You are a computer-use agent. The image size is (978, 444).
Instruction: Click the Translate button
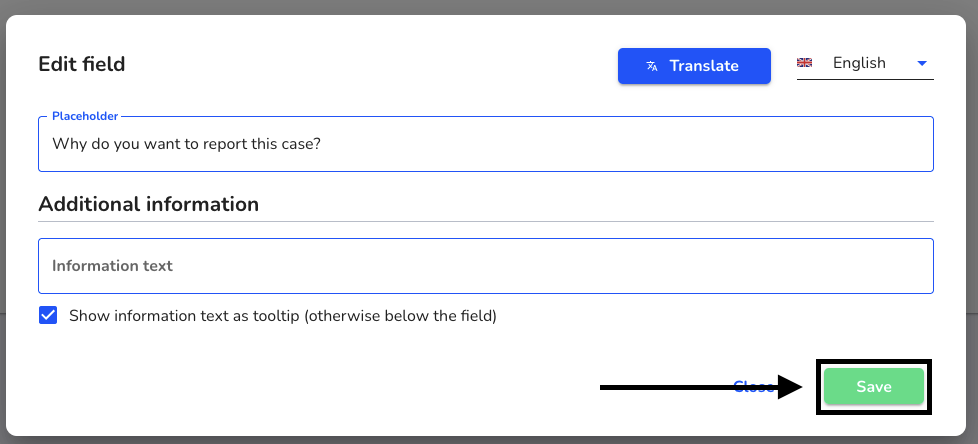[694, 65]
